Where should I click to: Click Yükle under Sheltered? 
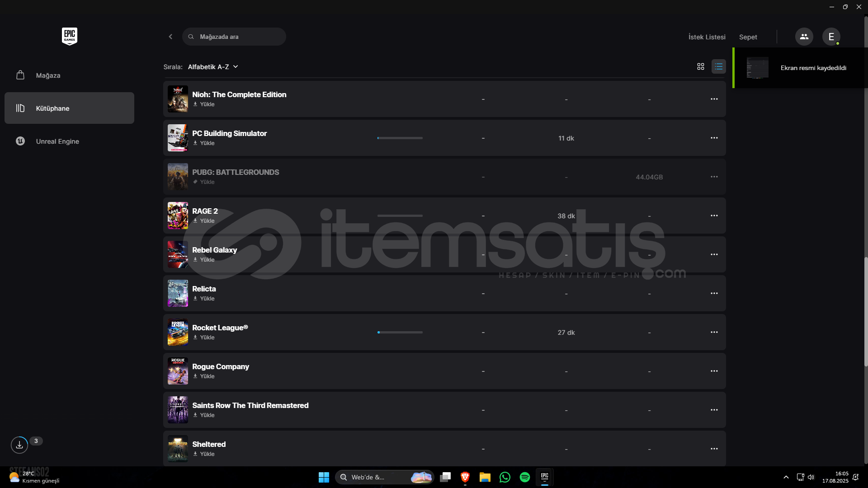click(x=204, y=454)
